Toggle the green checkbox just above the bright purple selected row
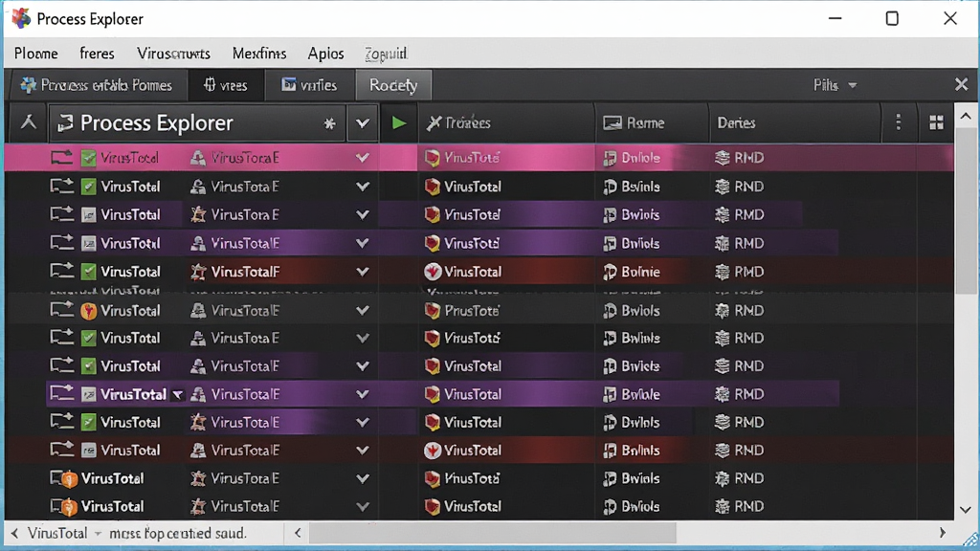Image resolution: width=980 pixels, height=551 pixels. [x=89, y=366]
